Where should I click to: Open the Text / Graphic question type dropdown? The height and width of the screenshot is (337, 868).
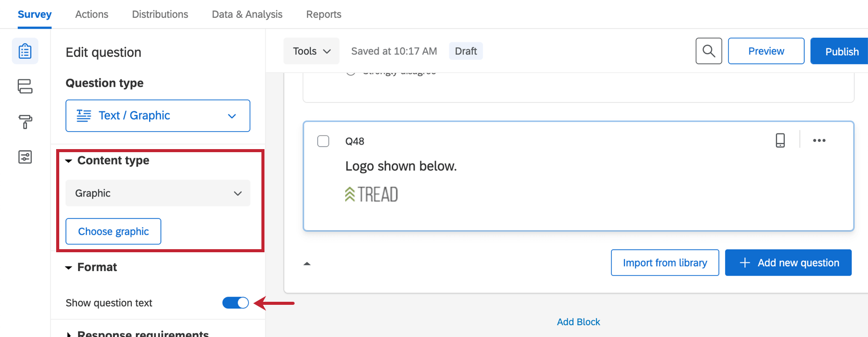pos(158,116)
